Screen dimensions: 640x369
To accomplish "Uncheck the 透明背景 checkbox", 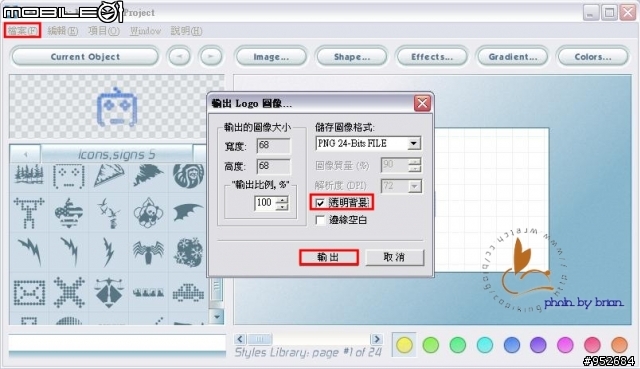I will [320, 203].
